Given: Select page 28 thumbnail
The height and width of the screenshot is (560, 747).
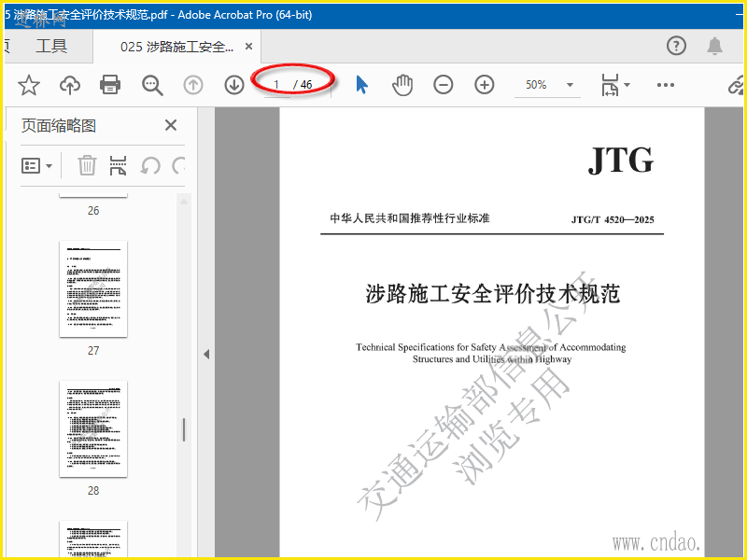Looking at the screenshot, I should 93,428.
